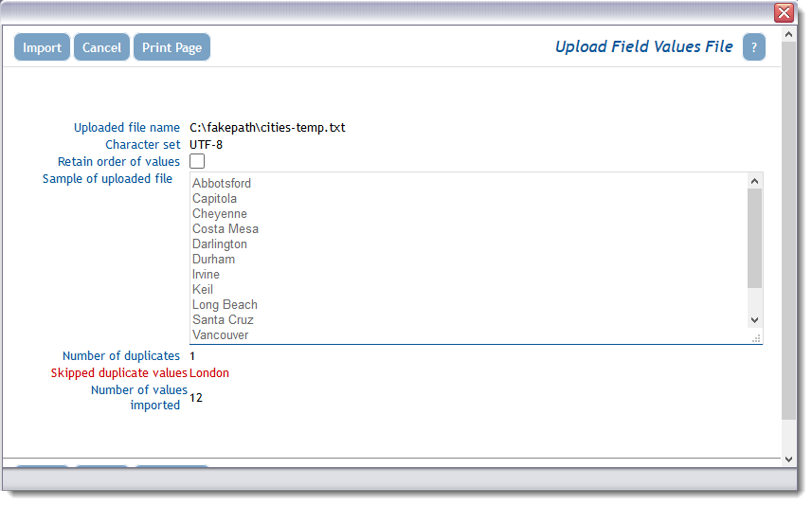The image size is (812, 505).
Task: Click the skipped duplicate value London
Action: coord(209,373)
